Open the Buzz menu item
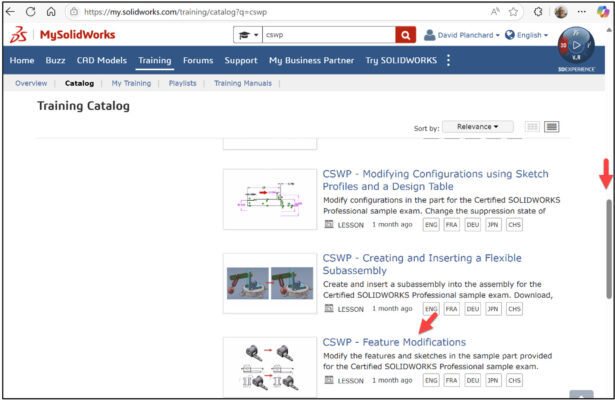The height and width of the screenshot is (400, 615). click(x=55, y=60)
